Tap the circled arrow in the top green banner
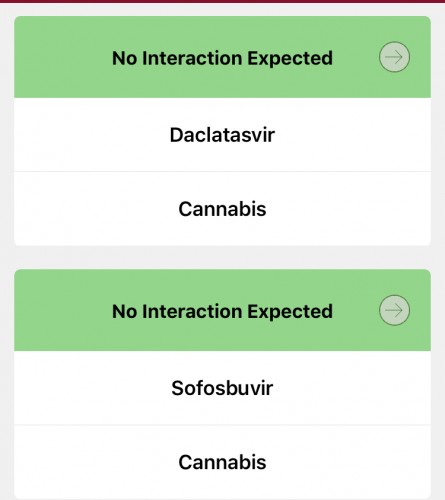Screen dimensions: 445x500 pos(394,57)
